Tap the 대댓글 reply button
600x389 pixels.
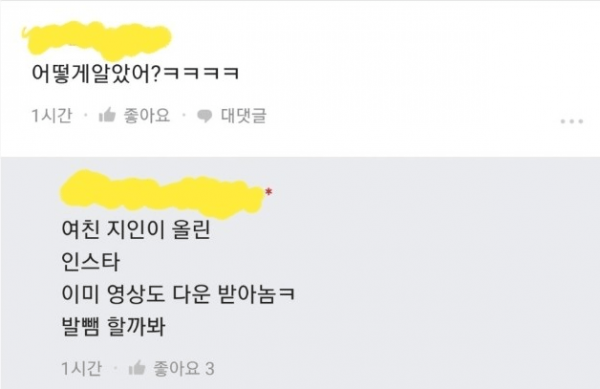243,115
